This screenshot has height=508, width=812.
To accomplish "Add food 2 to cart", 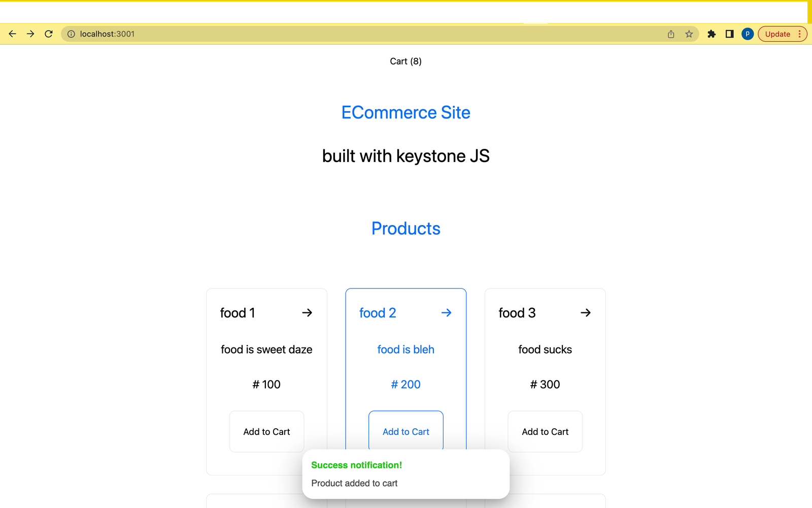I will (406, 430).
